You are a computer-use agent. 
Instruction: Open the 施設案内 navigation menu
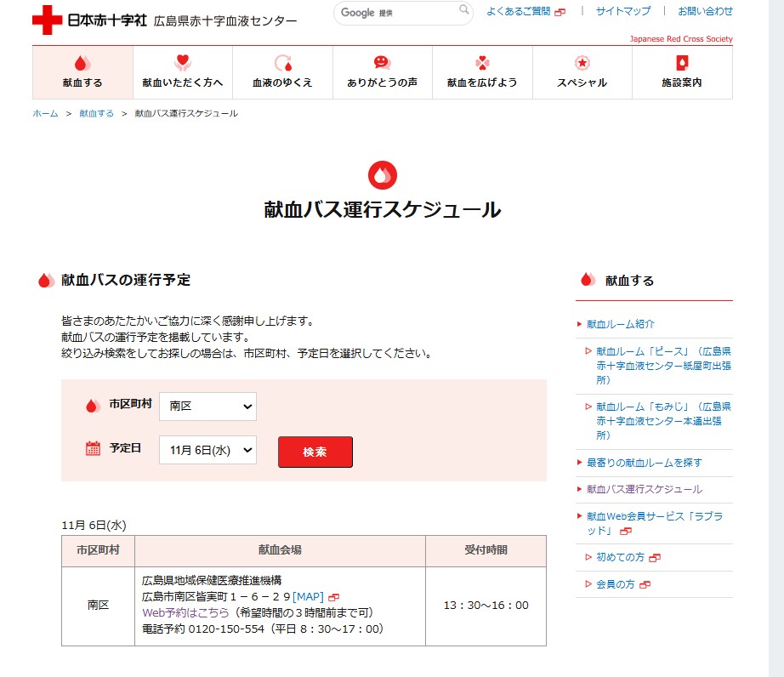682,72
